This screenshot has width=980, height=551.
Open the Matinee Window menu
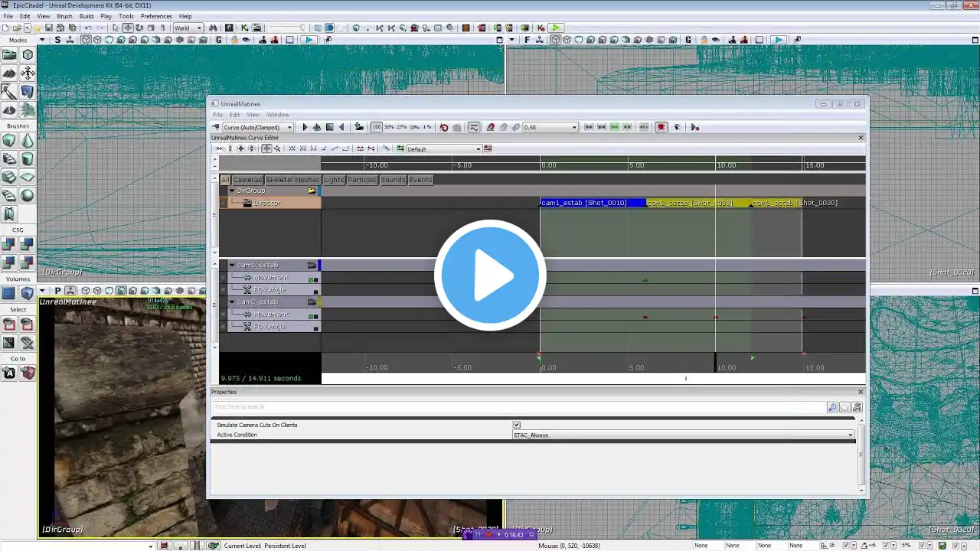point(278,115)
